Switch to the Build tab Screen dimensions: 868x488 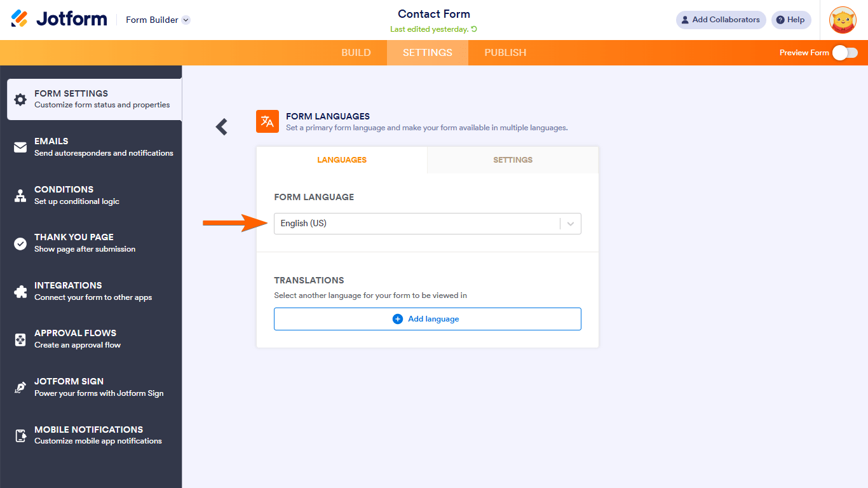click(356, 53)
